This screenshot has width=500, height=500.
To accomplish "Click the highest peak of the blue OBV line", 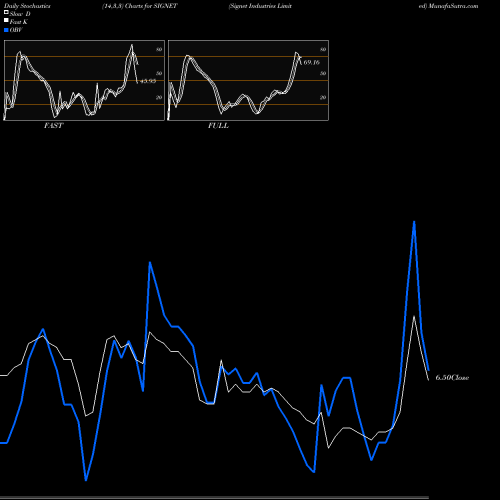I will click(x=414, y=222).
